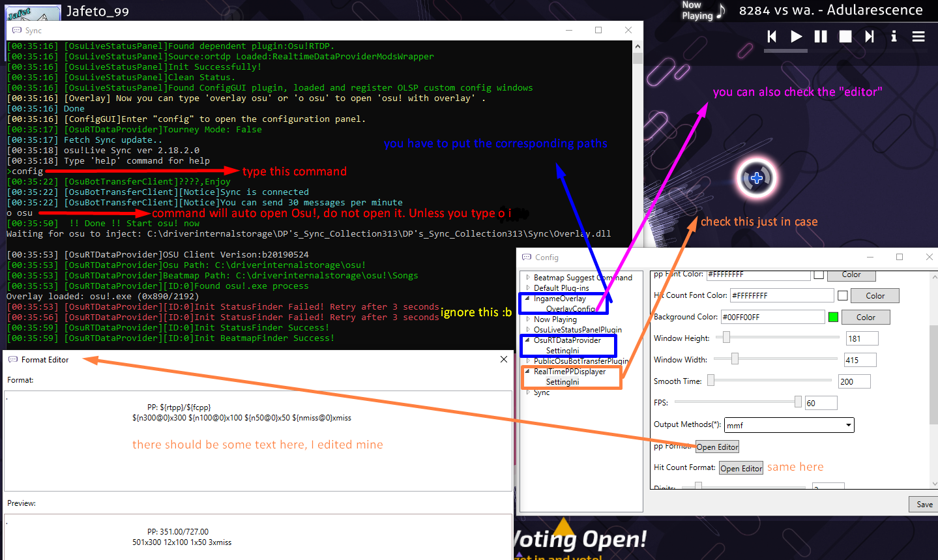This screenshot has height=560, width=938.
Task: Minimize the Config window
Action: click(870, 258)
